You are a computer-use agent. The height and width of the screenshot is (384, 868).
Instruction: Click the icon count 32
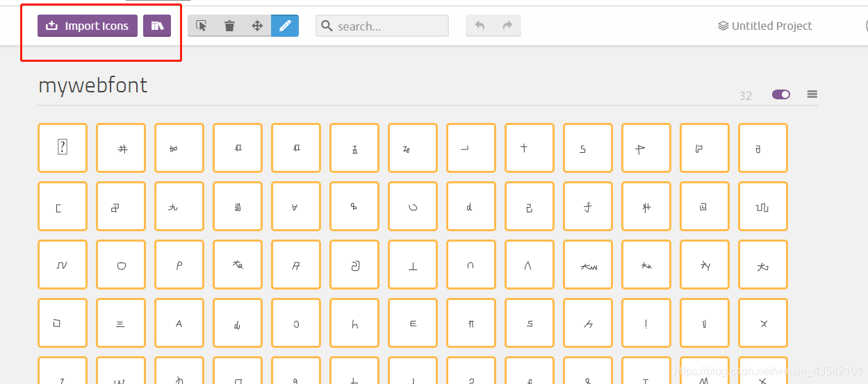tap(746, 96)
